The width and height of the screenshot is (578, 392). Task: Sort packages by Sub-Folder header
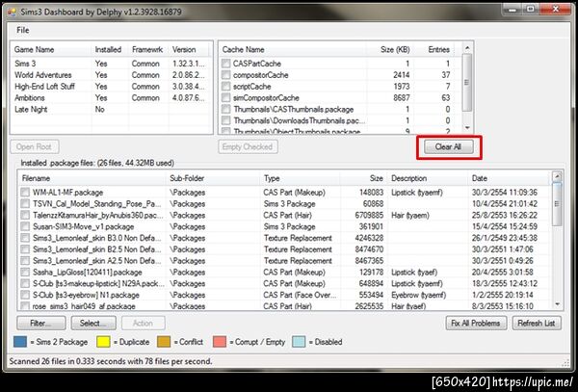213,178
